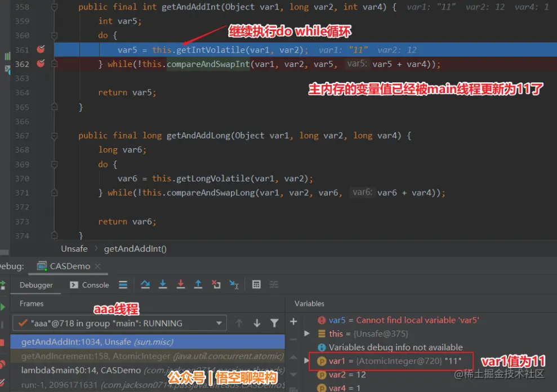Click the fold end marker at line 365

(x=55, y=106)
